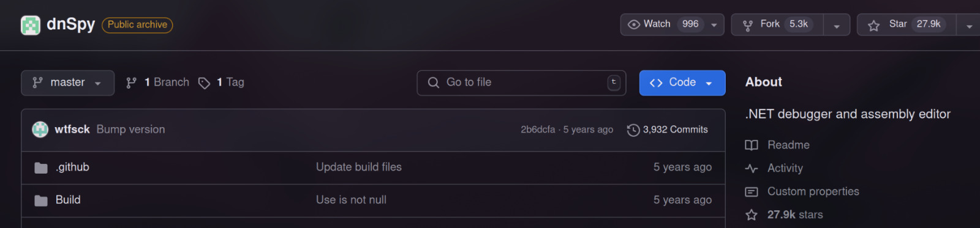Viewport: 980px width, 228px height.
Task: Open the Code clone dropdown button
Action: point(682,83)
